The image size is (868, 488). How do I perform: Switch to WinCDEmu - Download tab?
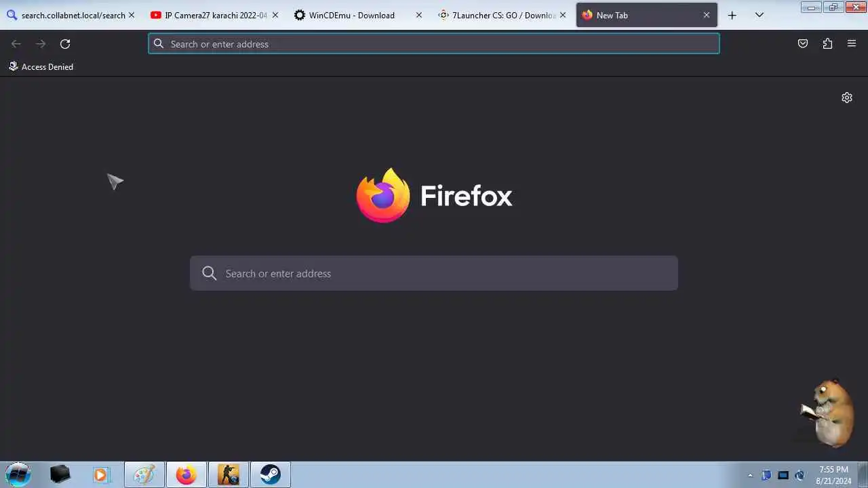(x=359, y=15)
